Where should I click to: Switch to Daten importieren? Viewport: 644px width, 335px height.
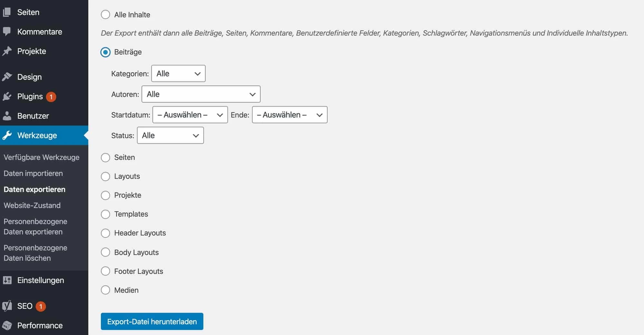(x=33, y=173)
